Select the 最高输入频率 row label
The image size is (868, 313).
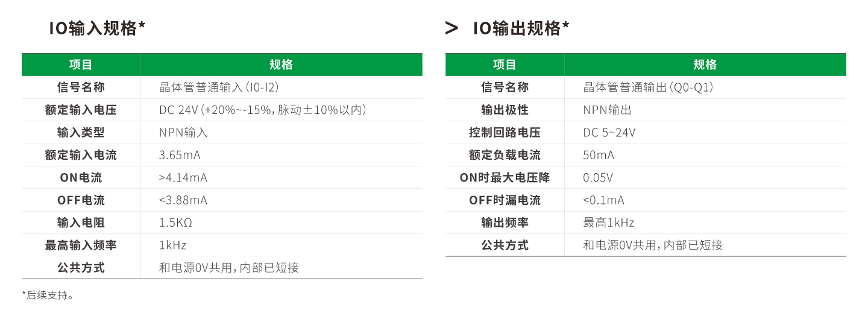pyautogui.click(x=81, y=245)
